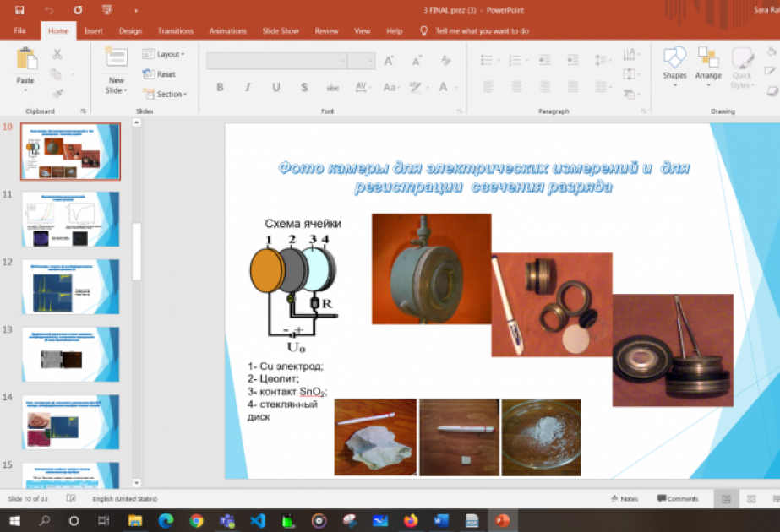Screen dimensions: 780x532
Task: Open Align Text dropdown
Action: tap(630, 74)
